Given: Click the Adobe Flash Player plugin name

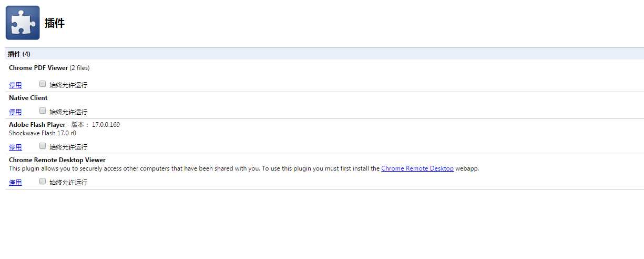Looking at the screenshot, I should [37, 125].
